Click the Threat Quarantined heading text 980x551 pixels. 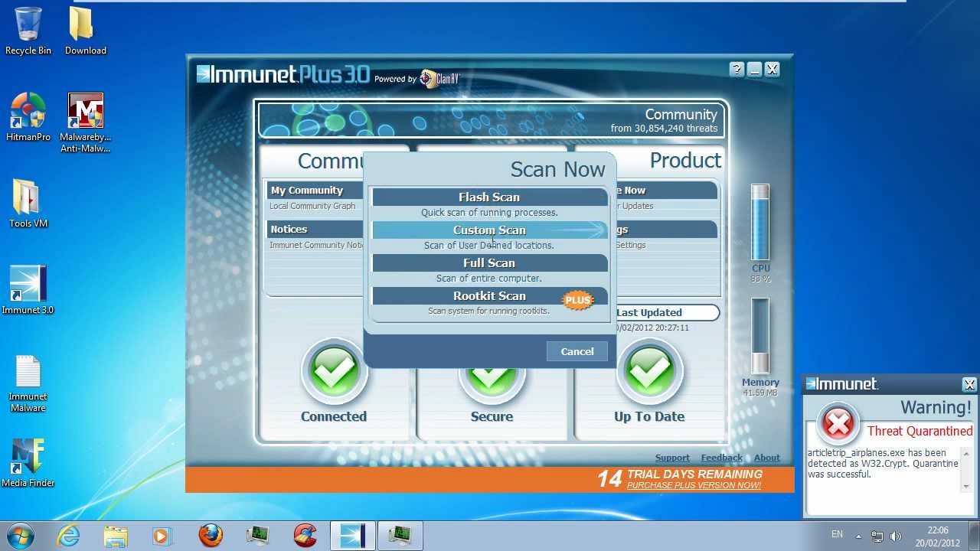[x=920, y=431]
